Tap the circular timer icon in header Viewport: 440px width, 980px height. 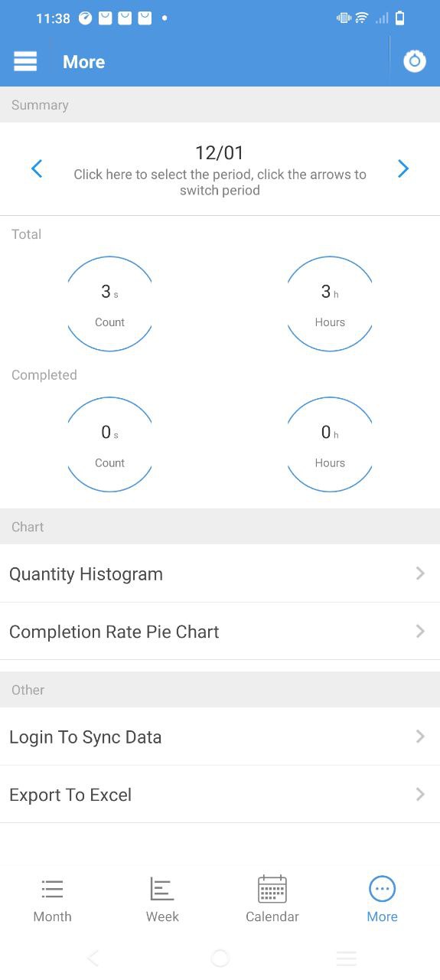(x=415, y=61)
